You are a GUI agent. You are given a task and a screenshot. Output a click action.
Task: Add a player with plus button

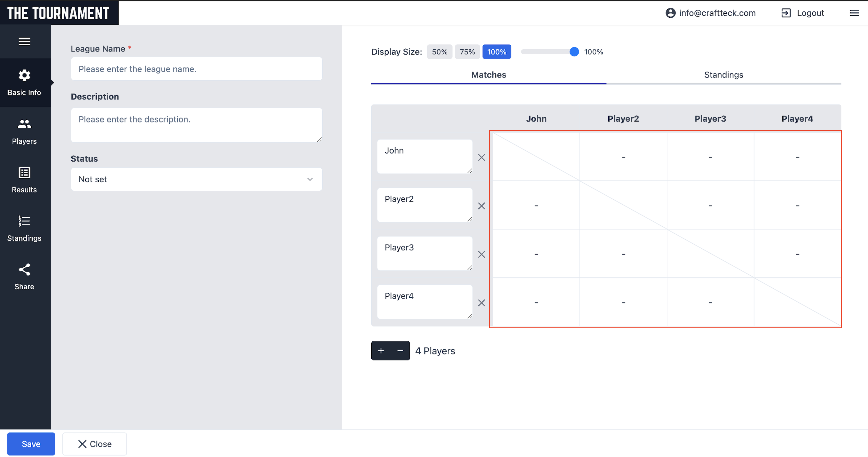coord(381,351)
